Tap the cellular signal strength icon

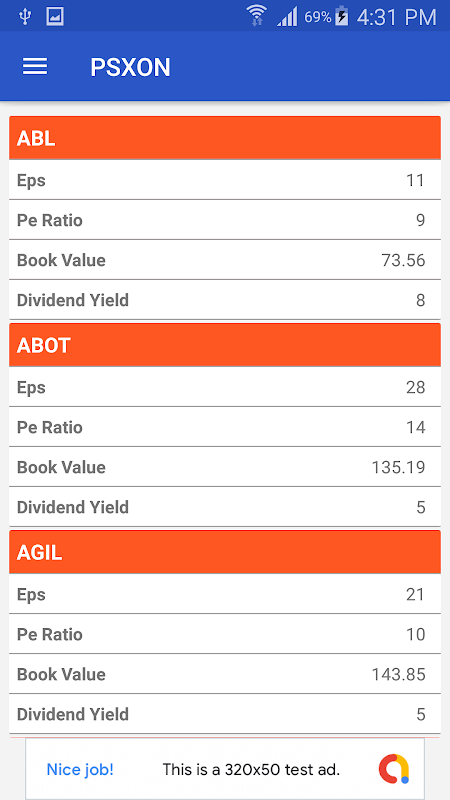287,16
